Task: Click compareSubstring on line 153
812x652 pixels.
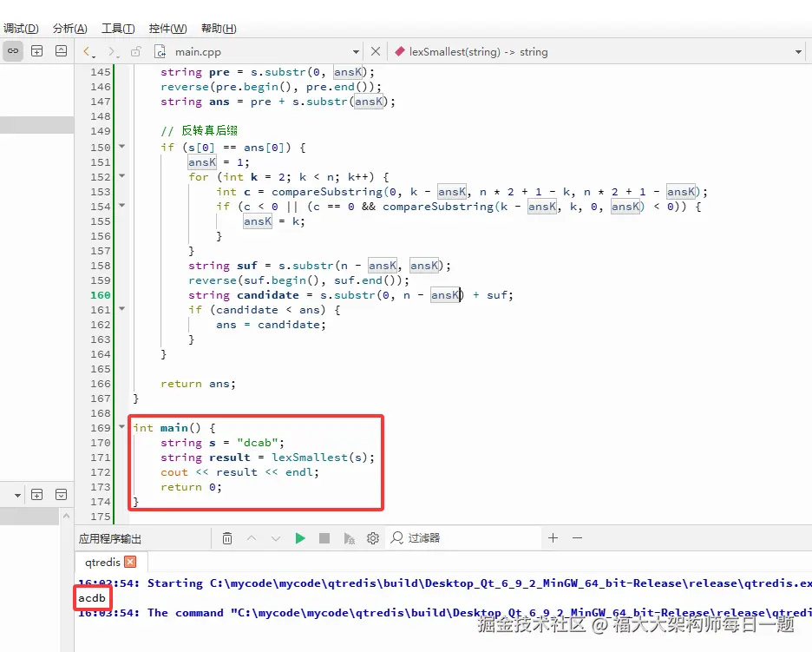Action: [x=327, y=192]
